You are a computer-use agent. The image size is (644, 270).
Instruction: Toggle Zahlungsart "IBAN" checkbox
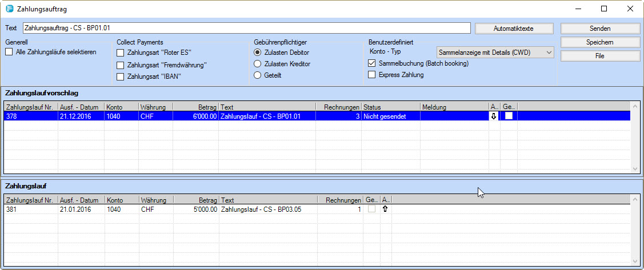[x=120, y=76]
